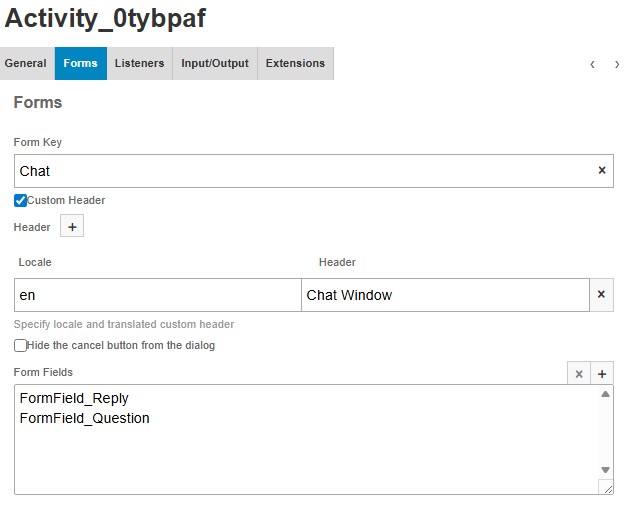Select FormField_Reply in the list

[74, 398]
